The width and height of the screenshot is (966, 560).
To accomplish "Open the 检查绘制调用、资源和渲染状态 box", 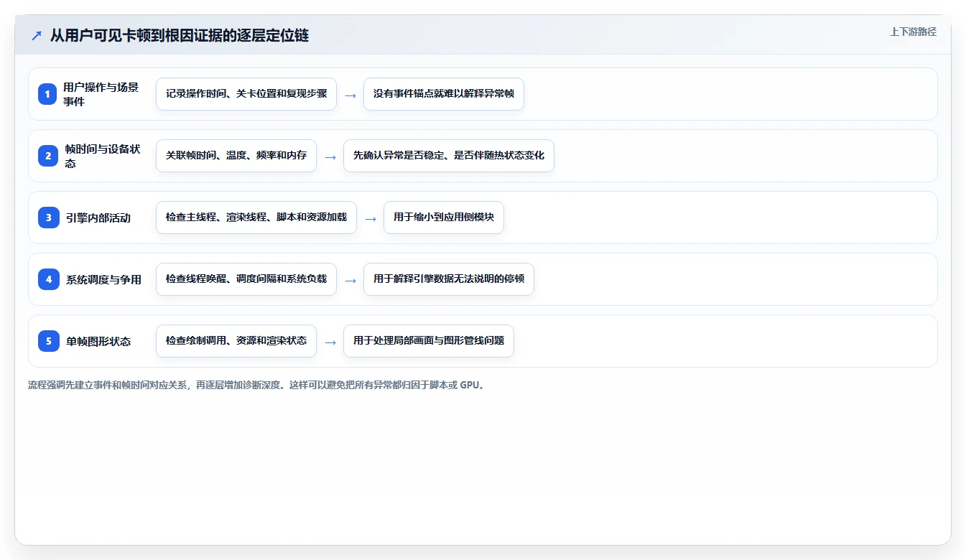I will coord(236,341).
